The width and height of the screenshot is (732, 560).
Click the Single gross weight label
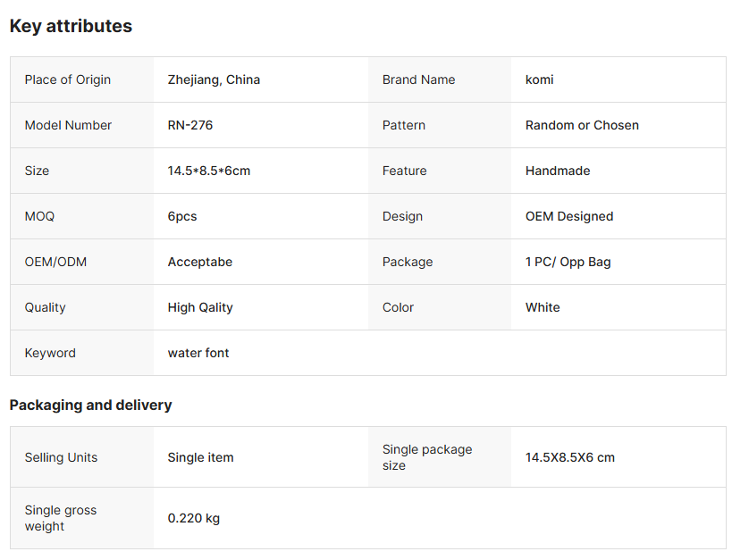tap(61, 518)
